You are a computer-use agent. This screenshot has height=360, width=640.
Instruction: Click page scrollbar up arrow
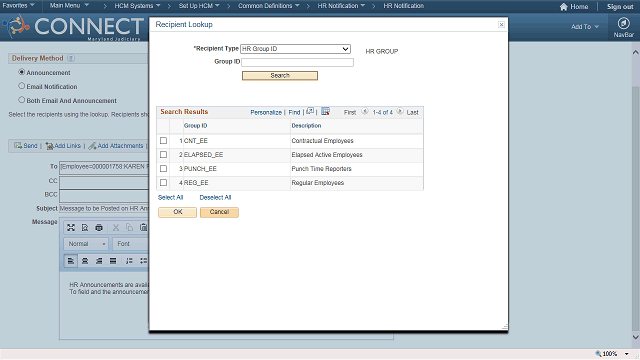[636, 52]
